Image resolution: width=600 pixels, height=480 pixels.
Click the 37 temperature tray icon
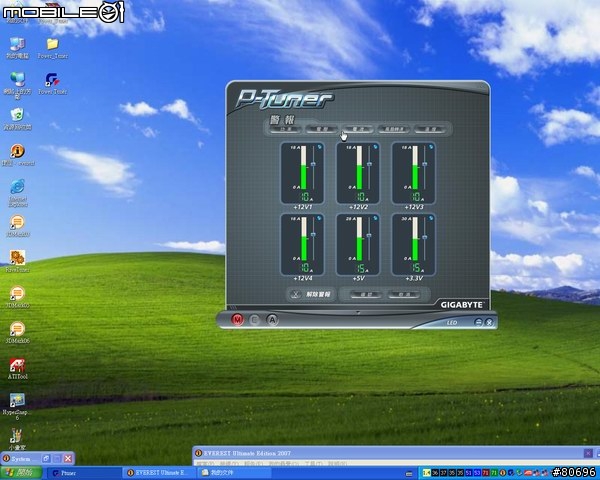coord(443,473)
